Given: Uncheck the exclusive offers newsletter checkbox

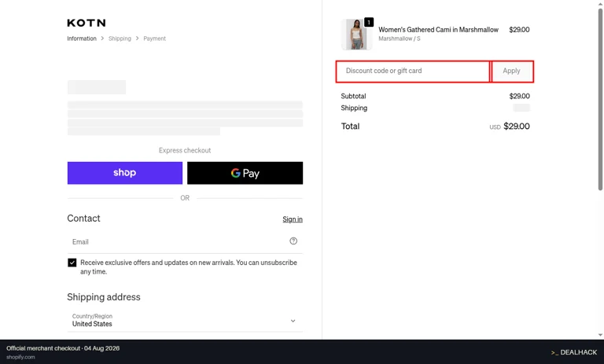Looking at the screenshot, I should 72,263.
